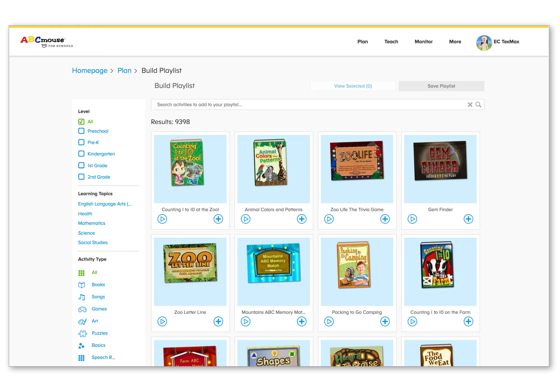Go to Plan breadcrumb link
Image resolution: width=560 pixels, height=392 pixels.
click(x=124, y=71)
